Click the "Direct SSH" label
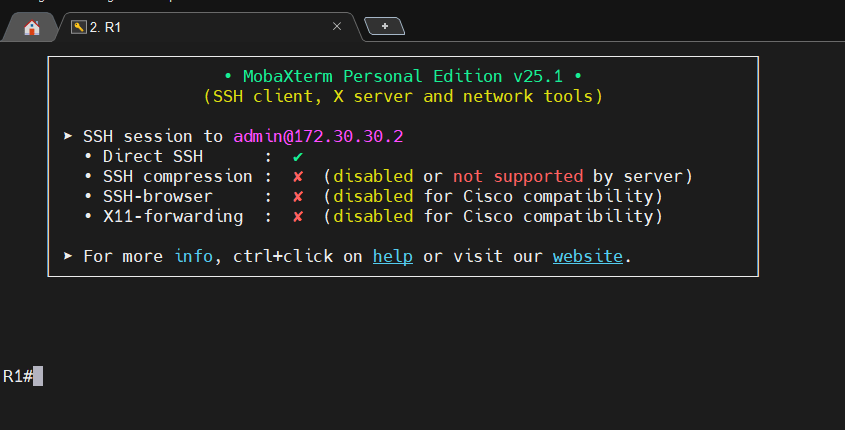Viewport: 845px width, 430px height. pos(153,157)
